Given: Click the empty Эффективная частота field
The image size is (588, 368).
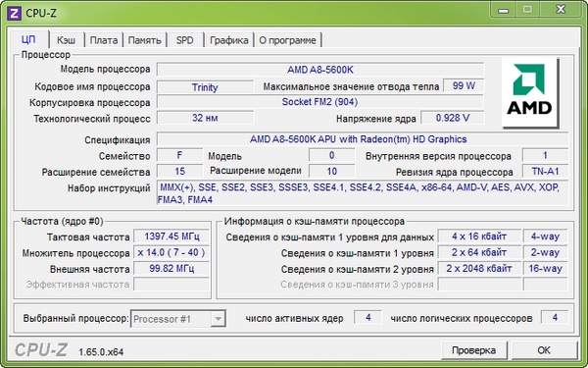Looking at the screenshot, I should (x=171, y=285).
